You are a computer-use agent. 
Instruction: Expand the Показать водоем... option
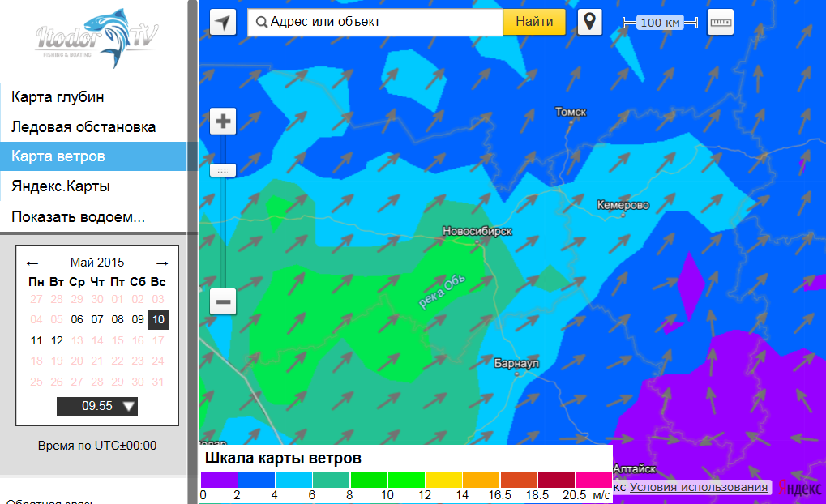click(x=78, y=216)
